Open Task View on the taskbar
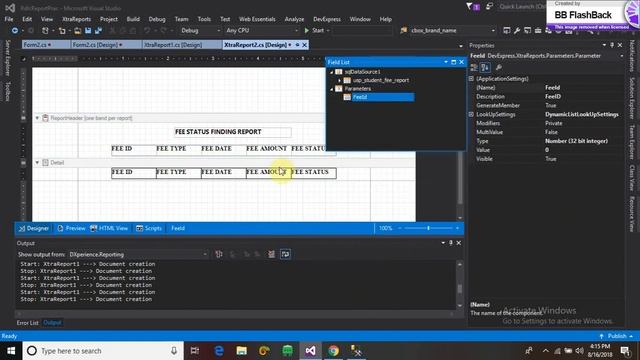This screenshot has width=640, height=360. pyautogui.click(x=195, y=351)
